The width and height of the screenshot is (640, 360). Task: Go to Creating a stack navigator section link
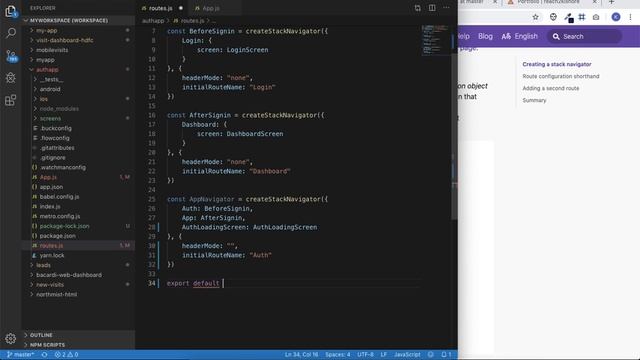click(x=557, y=64)
